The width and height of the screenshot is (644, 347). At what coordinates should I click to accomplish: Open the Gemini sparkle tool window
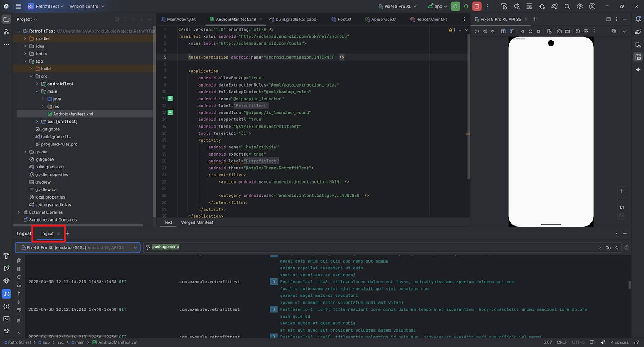click(638, 69)
